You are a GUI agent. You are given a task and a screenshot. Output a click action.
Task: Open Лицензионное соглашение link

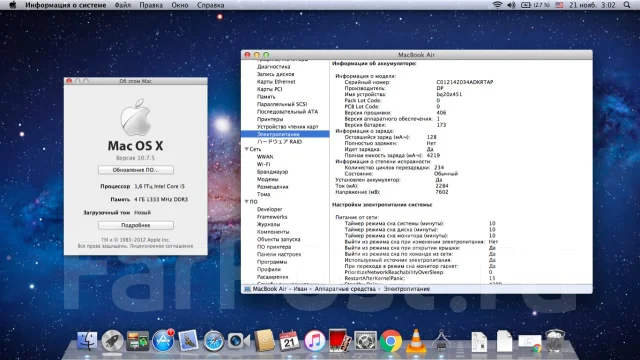pyautogui.click(x=161, y=246)
